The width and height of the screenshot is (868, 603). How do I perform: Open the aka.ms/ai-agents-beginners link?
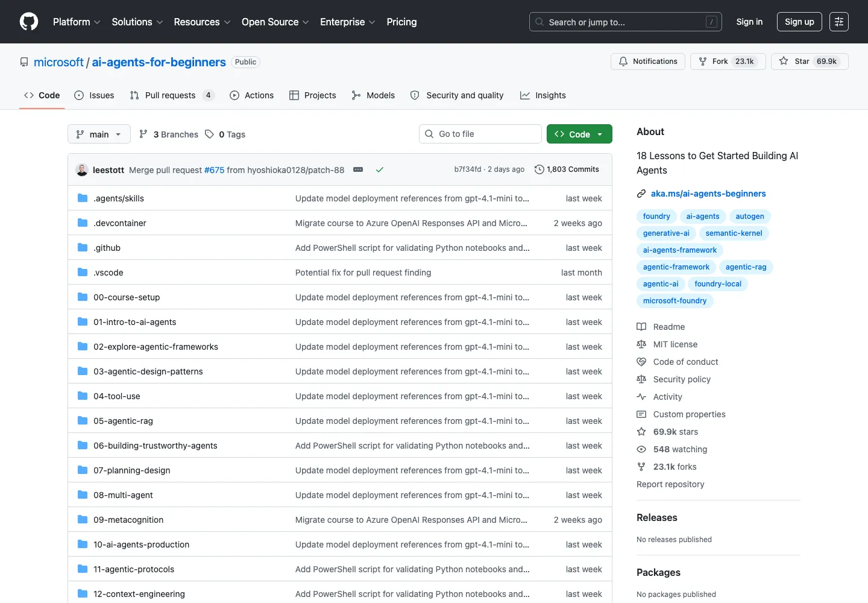pos(708,194)
